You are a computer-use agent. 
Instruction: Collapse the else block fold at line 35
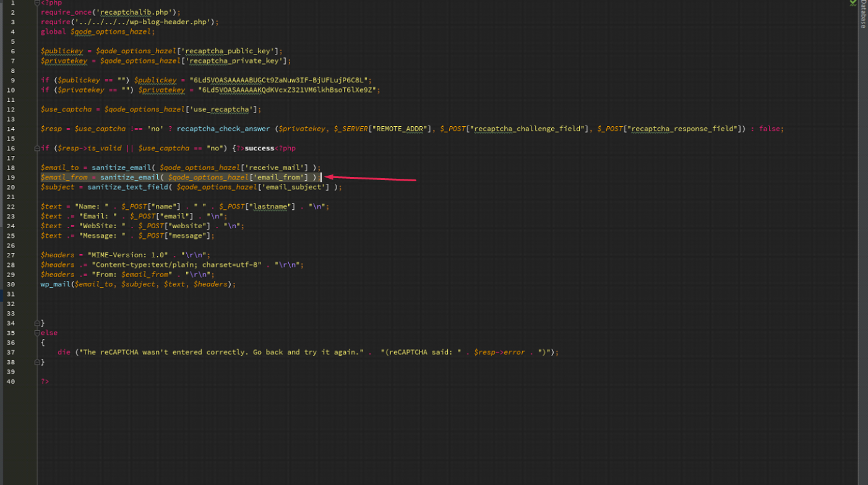click(x=37, y=333)
